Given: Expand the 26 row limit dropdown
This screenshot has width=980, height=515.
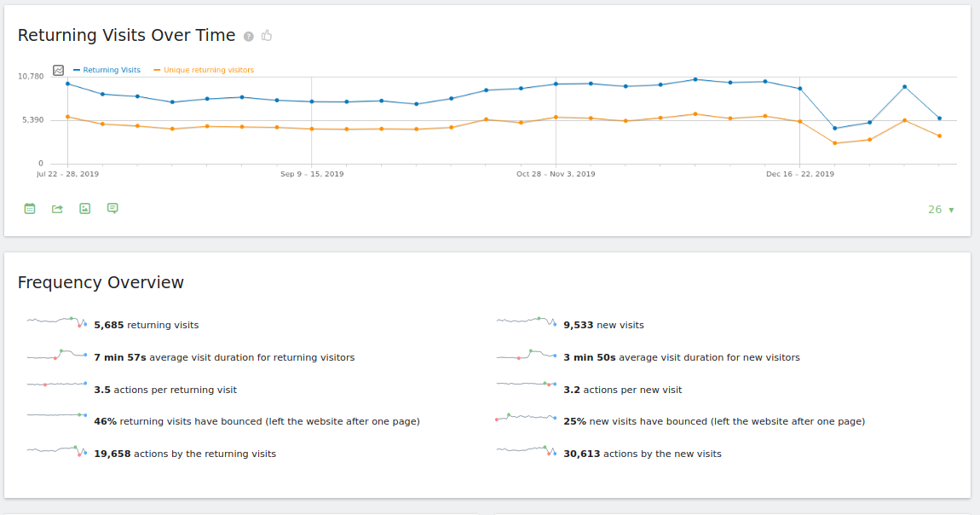Looking at the screenshot, I should pos(941,210).
